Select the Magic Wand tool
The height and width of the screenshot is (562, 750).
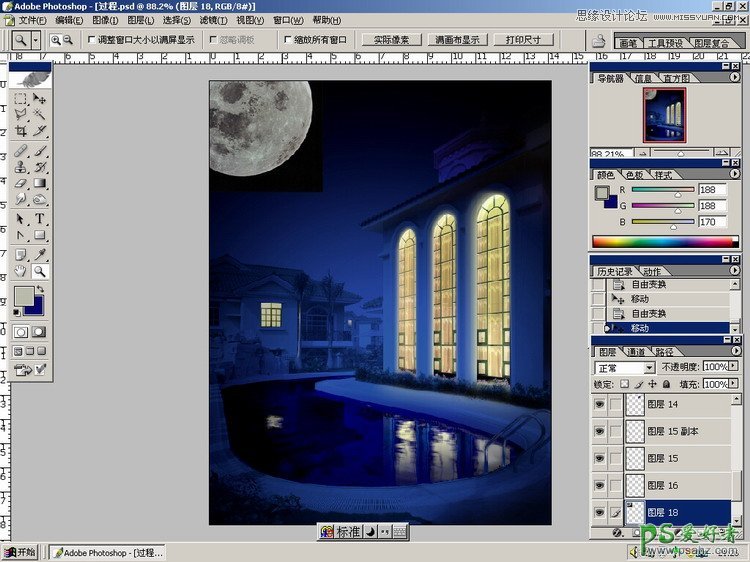[40, 115]
